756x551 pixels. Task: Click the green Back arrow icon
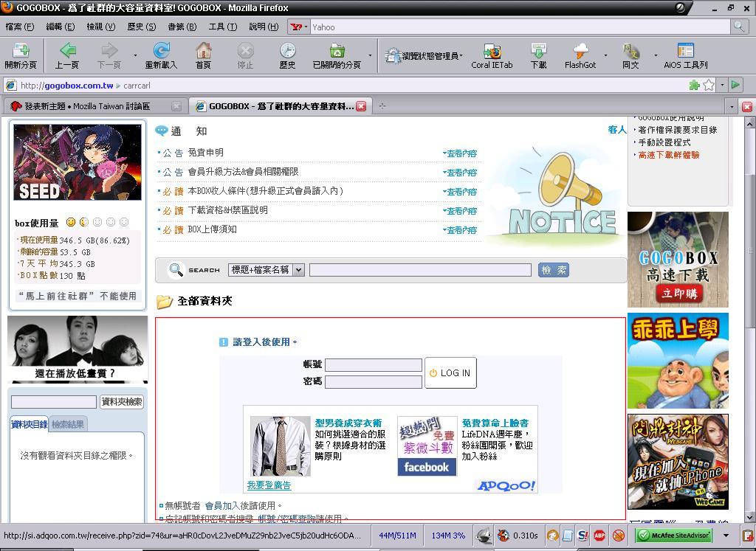pos(67,50)
